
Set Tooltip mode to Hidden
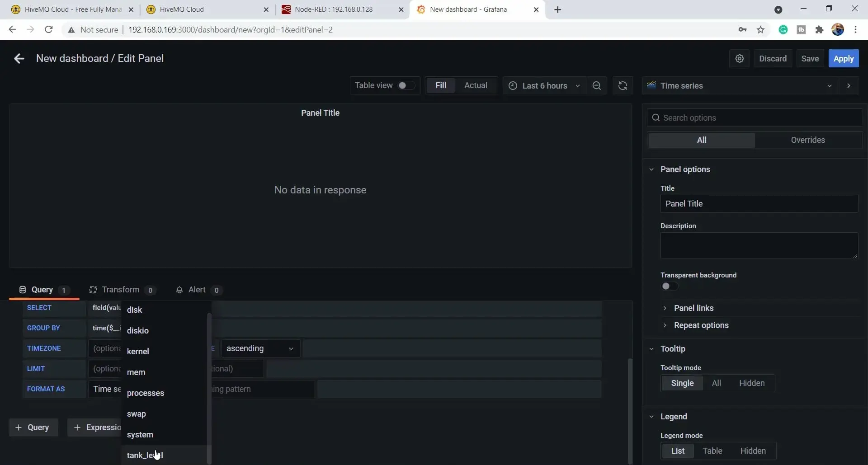point(752,383)
